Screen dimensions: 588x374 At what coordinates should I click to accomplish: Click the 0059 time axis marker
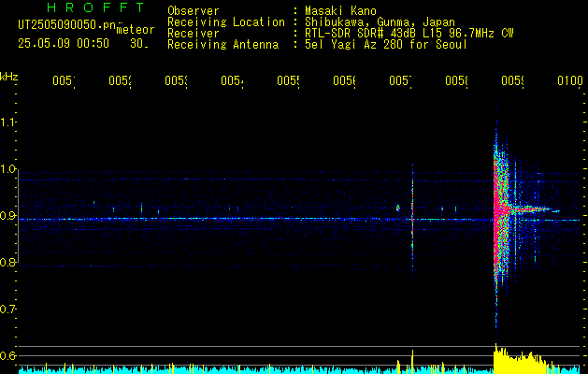[x=512, y=80]
